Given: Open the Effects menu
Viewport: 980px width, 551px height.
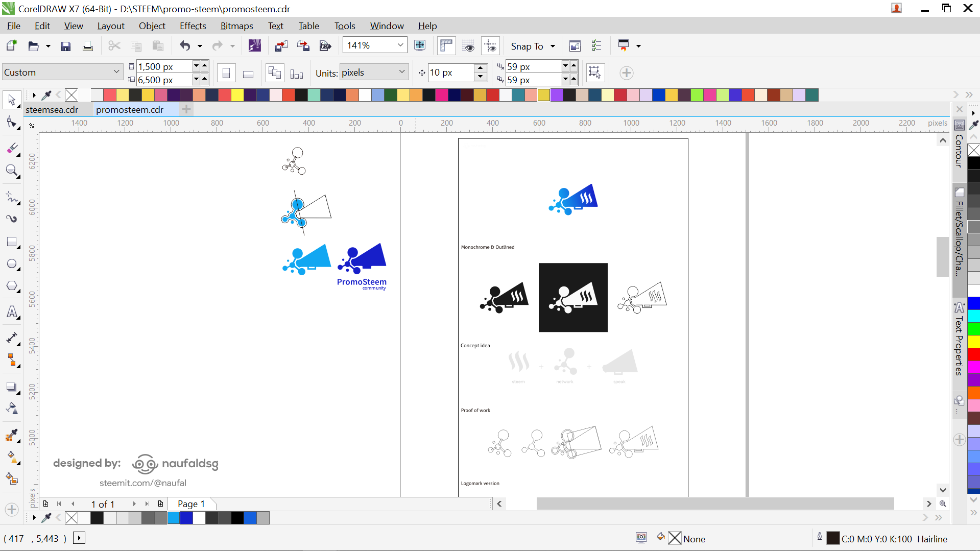Looking at the screenshot, I should [193, 26].
